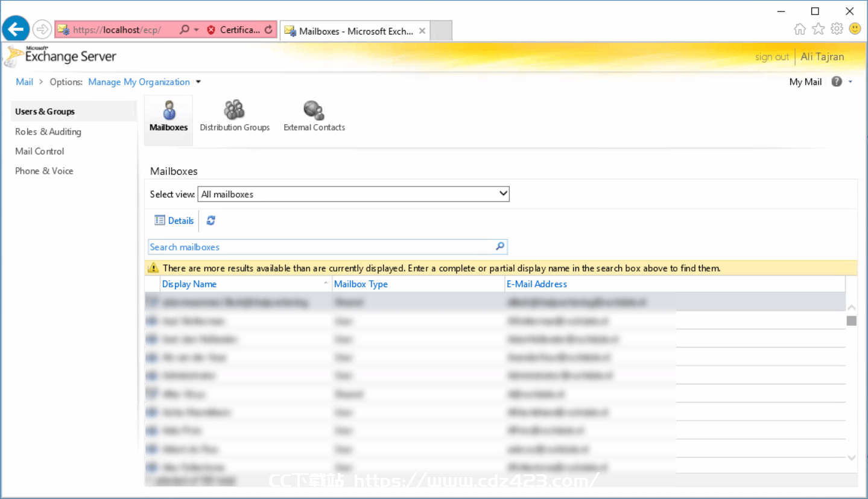The height and width of the screenshot is (499, 868).
Task: Click the Mailboxes - Microsoft Exchange browser tab
Action: click(355, 31)
